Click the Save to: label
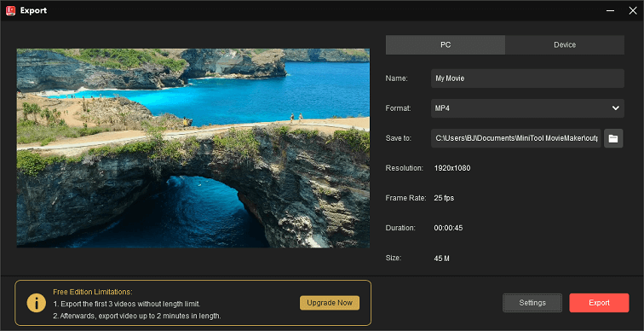Image resolution: width=644 pixels, height=331 pixels. tap(399, 138)
